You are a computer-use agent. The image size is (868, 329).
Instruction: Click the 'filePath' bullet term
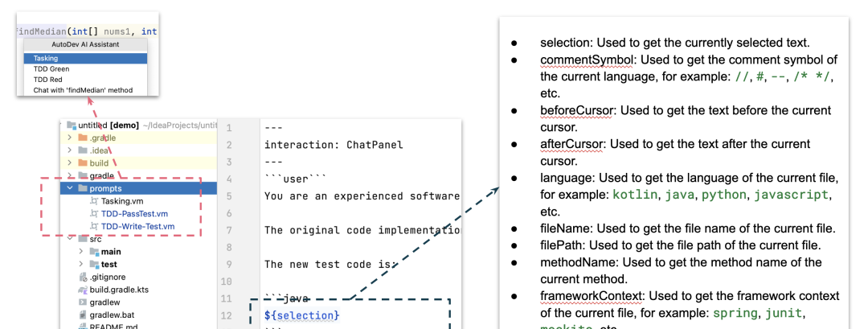(561, 245)
